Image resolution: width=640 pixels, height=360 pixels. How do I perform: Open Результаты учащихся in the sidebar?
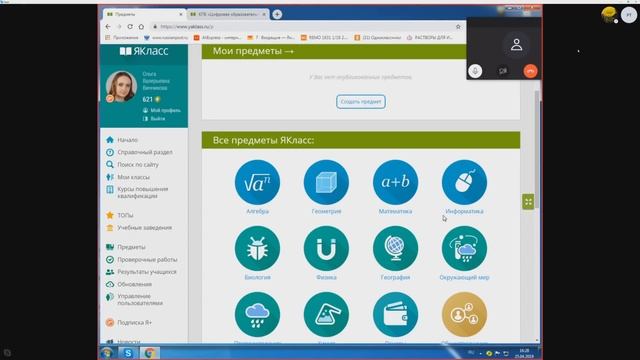[x=141, y=272]
